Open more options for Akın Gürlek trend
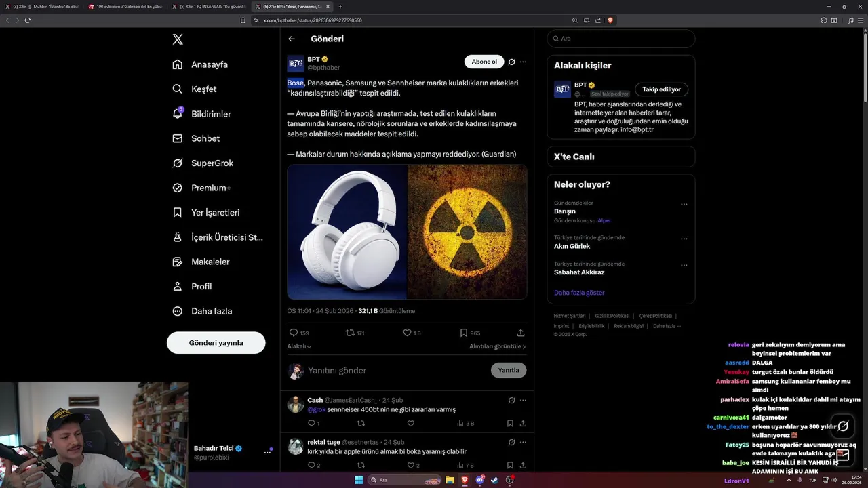Screen dimensions: 868x488 point(684,239)
